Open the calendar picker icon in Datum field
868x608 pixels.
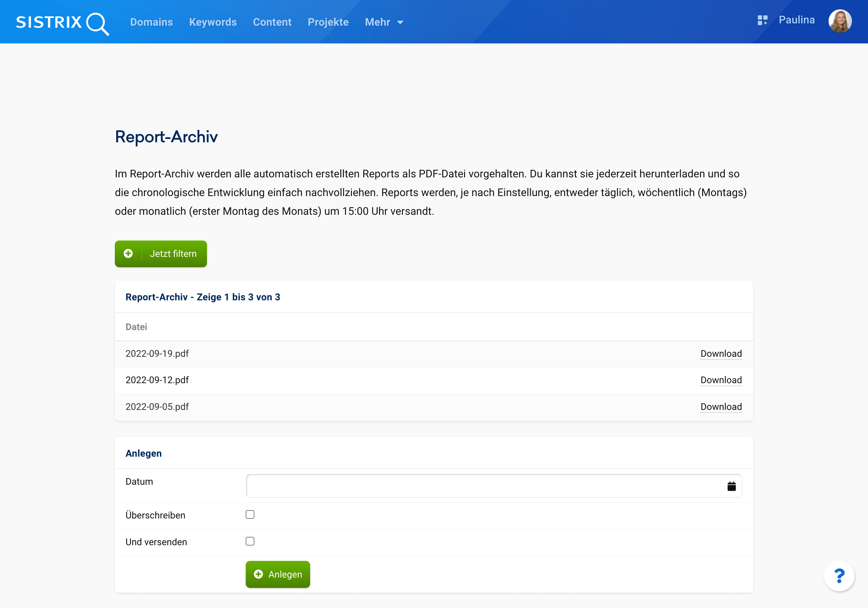(731, 486)
